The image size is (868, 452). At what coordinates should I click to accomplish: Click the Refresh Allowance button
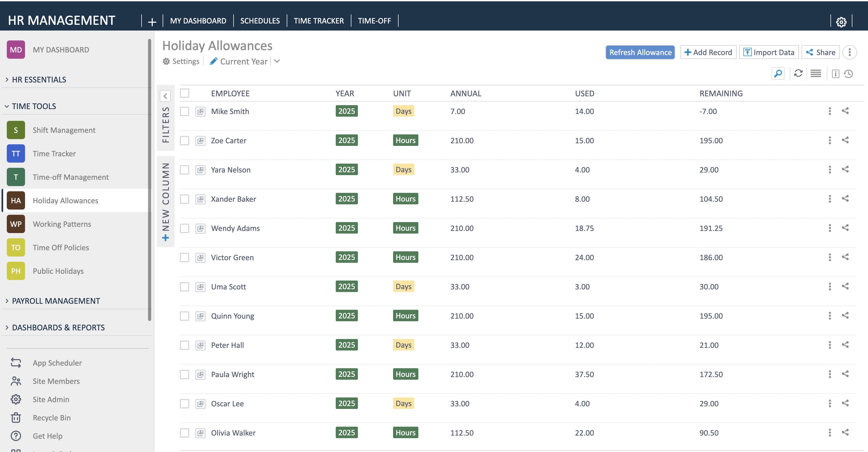[640, 52]
